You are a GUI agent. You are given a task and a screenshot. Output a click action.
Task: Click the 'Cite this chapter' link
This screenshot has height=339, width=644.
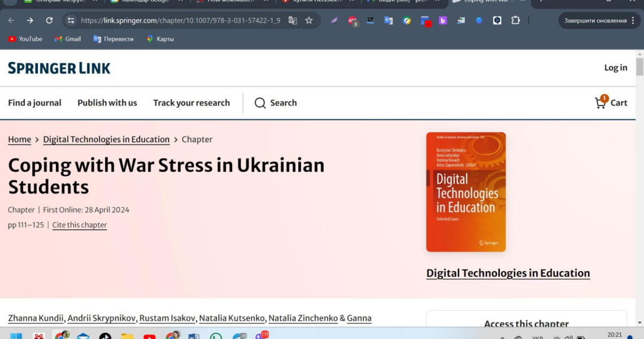(x=79, y=225)
